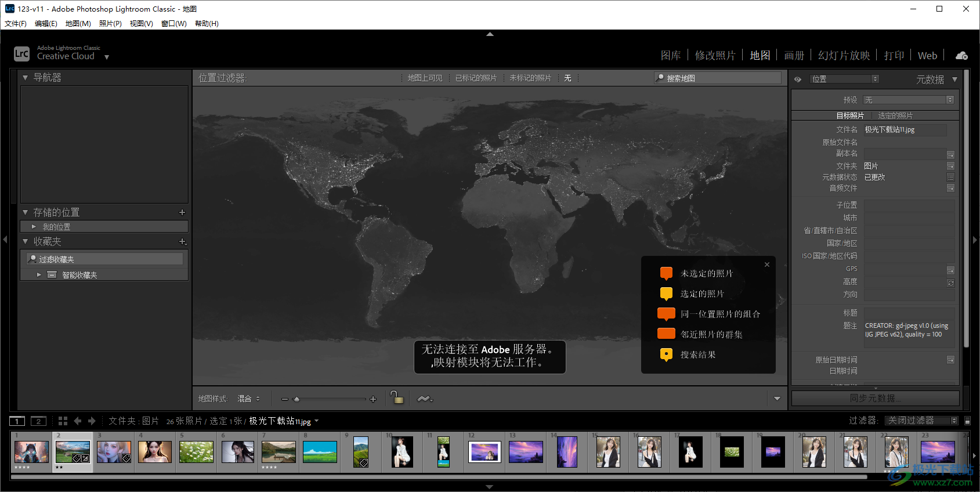
Task: Click the zoom out minus icon
Action: click(x=284, y=399)
